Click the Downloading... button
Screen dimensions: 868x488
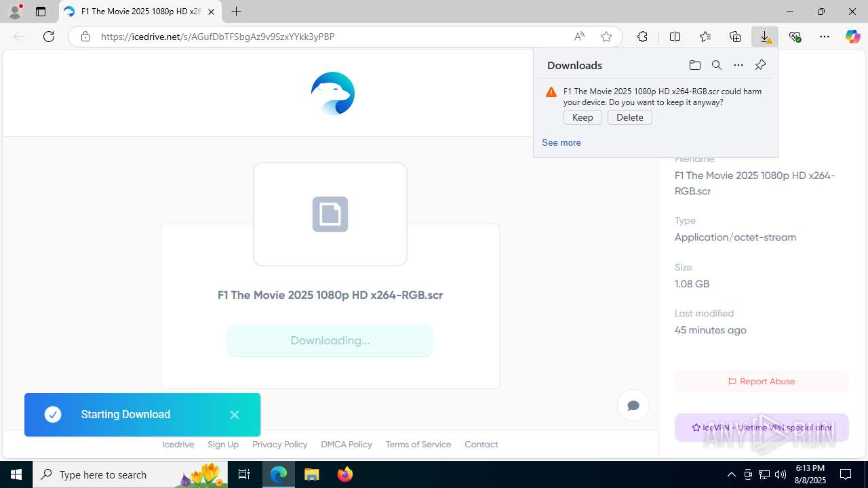click(x=330, y=340)
